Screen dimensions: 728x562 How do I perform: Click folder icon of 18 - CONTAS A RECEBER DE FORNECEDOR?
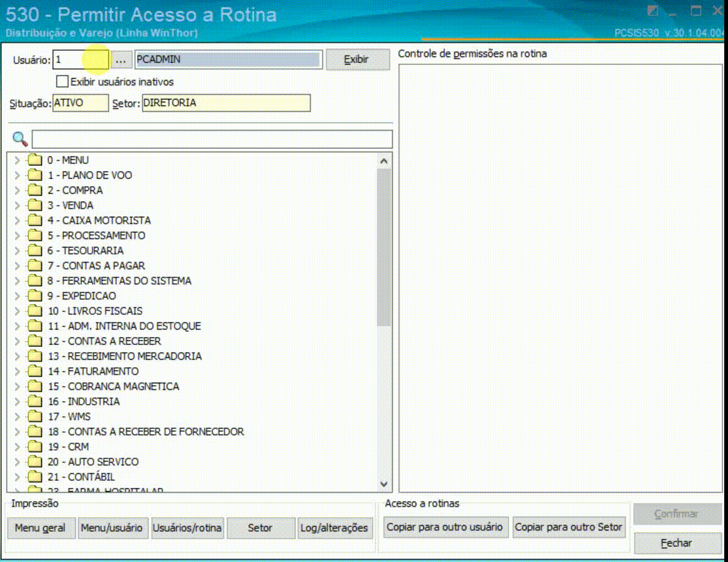tap(35, 432)
